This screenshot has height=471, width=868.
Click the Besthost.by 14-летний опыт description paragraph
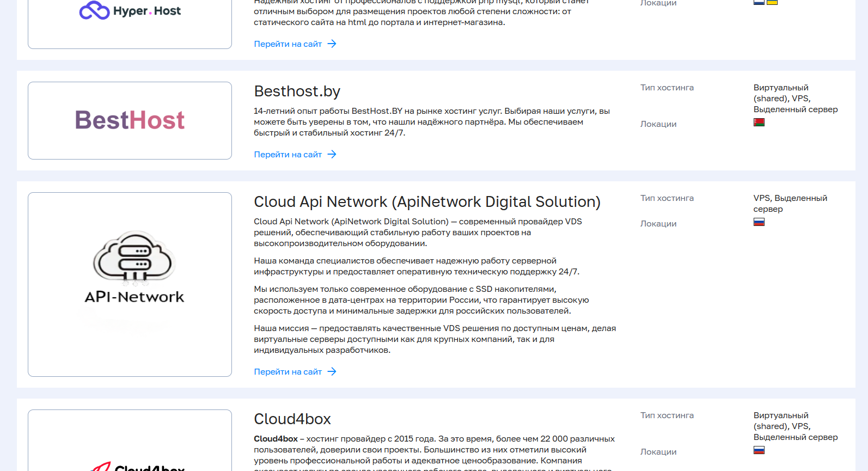coord(432,122)
